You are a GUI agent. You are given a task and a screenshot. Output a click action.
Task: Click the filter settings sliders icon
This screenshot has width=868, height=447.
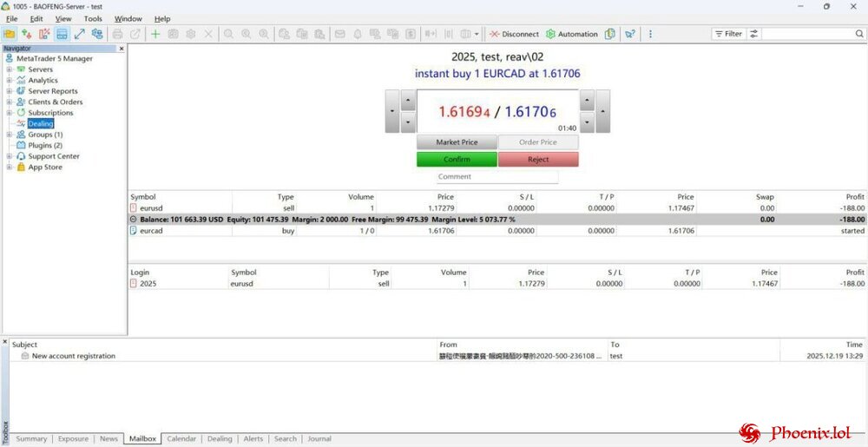[754, 34]
